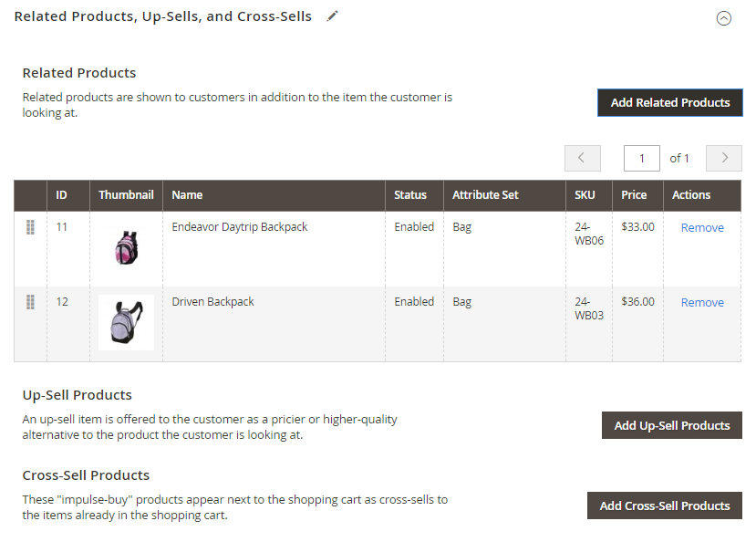
Task: Click drag handle for Driven Backpack row
Action: click(x=30, y=302)
